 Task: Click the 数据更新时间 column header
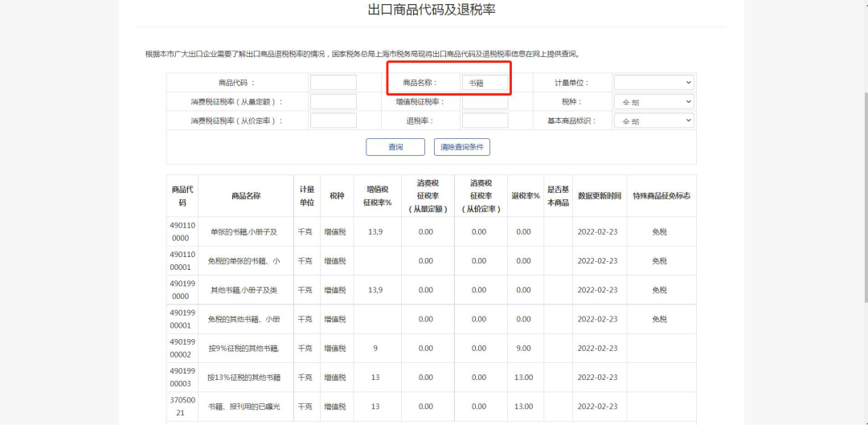click(x=599, y=196)
